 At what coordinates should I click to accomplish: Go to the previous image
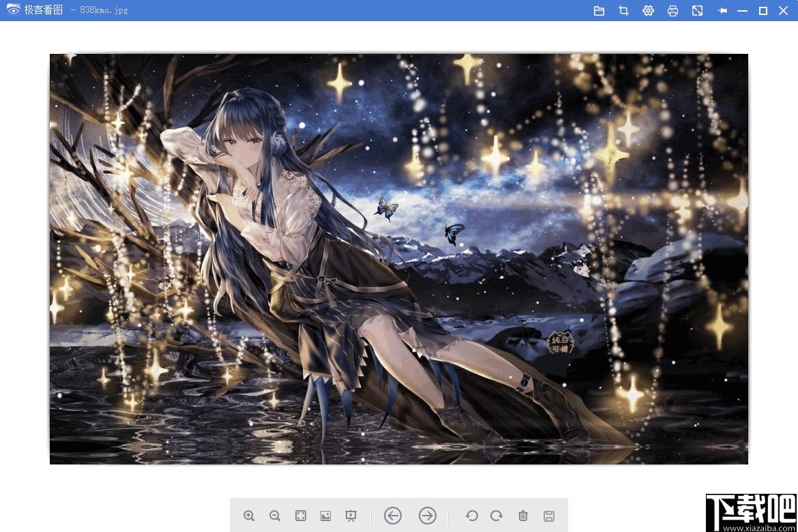pos(392,516)
